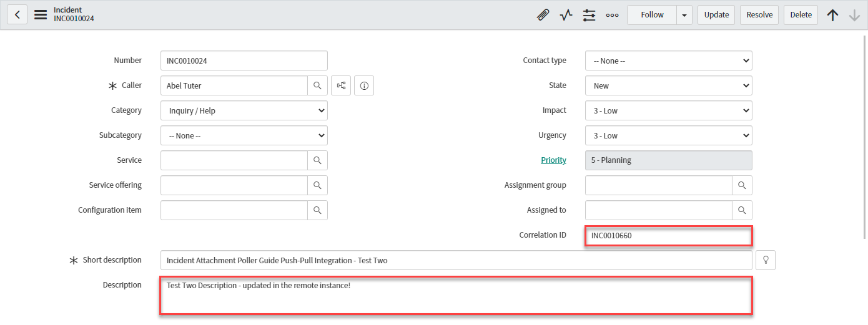
Task: Click the Update button
Action: coord(716,15)
